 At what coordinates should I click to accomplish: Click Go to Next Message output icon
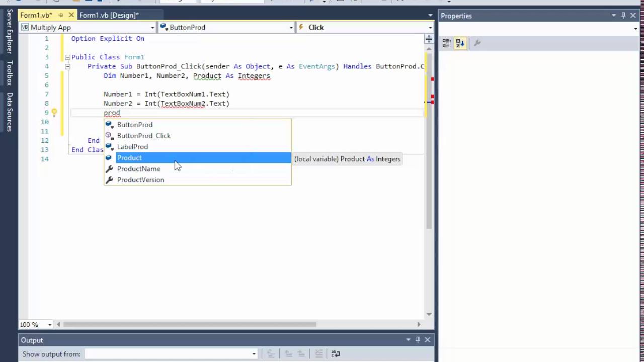[x=301, y=354]
